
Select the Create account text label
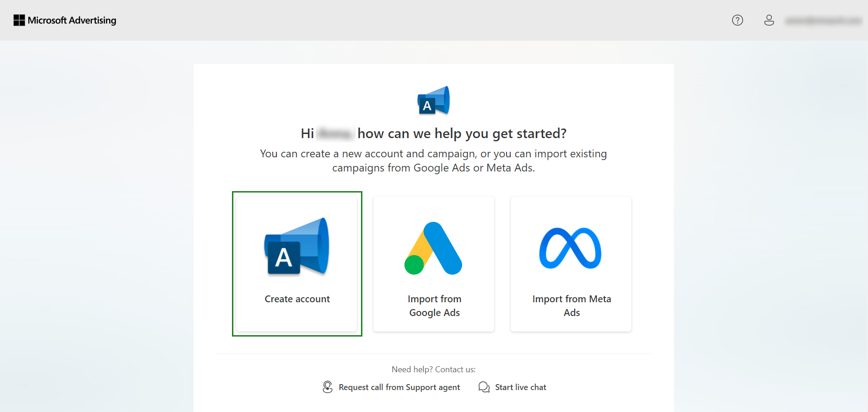(297, 299)
